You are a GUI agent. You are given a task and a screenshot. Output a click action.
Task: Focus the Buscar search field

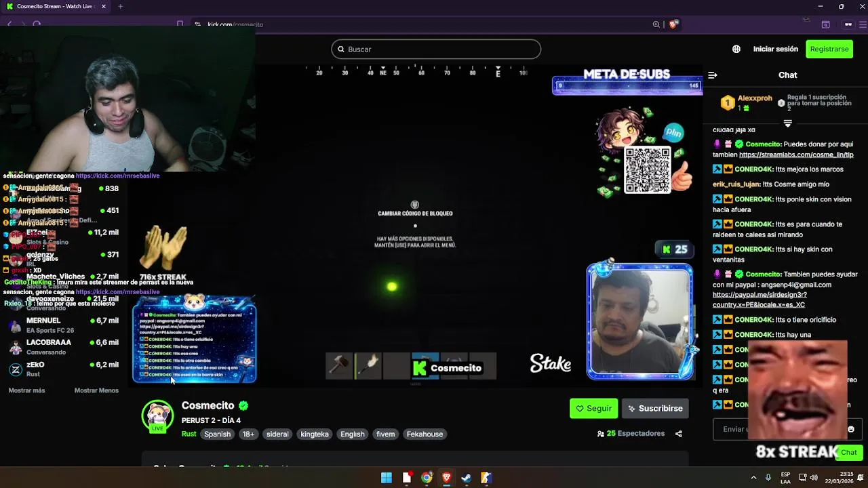point(436,49)
